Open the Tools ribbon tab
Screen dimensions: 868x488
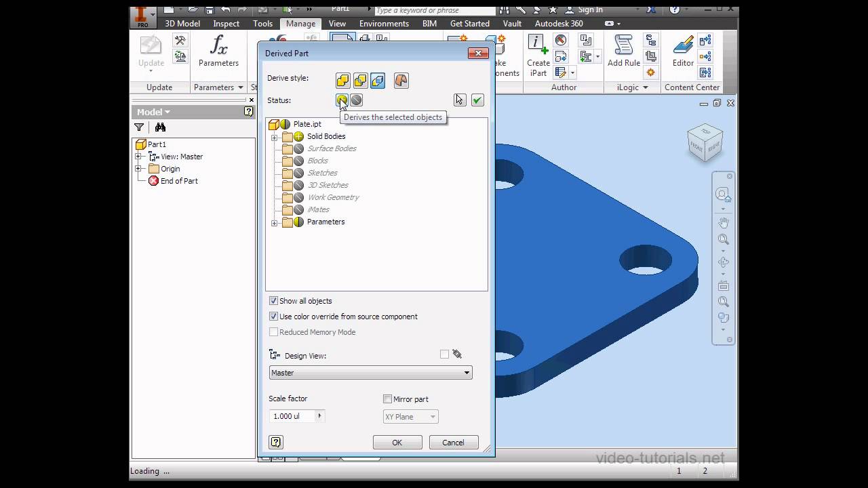[x=263, y=23]
